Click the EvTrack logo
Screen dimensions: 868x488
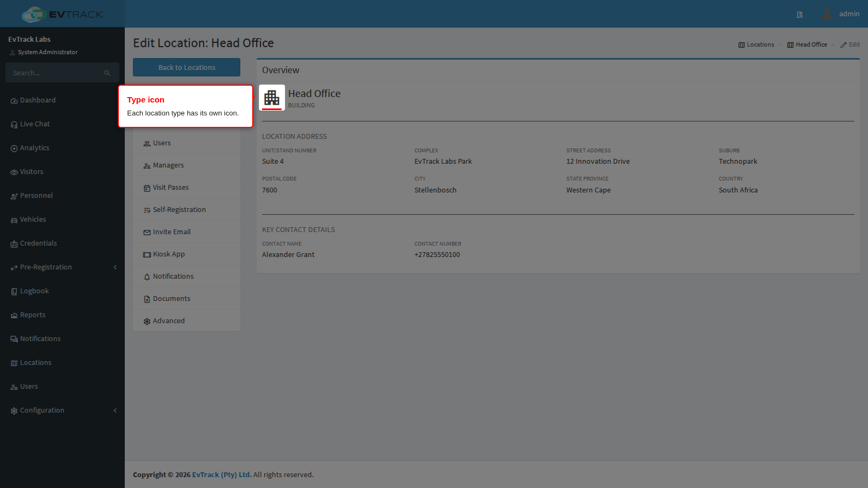(x=62, y=14)
